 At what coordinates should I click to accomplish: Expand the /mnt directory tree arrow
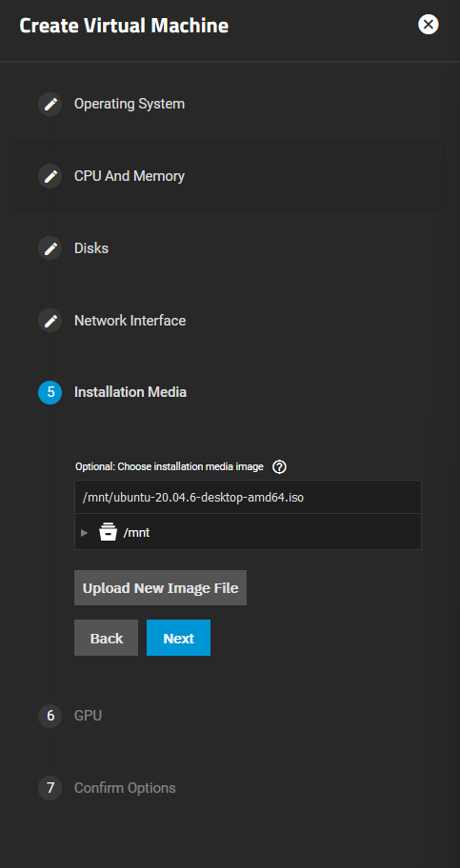pyautogui.click(x=84, y=533)
